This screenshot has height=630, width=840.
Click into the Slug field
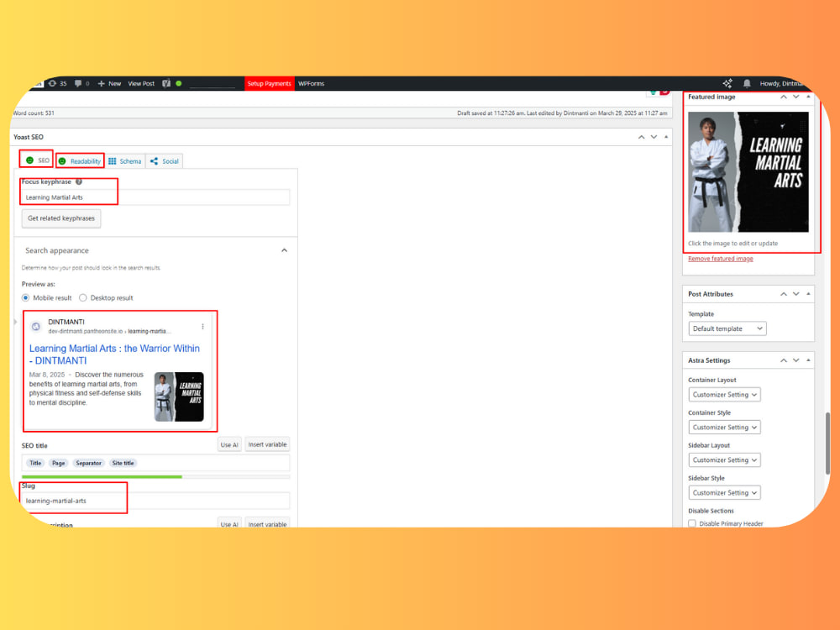tap(155, 501)
